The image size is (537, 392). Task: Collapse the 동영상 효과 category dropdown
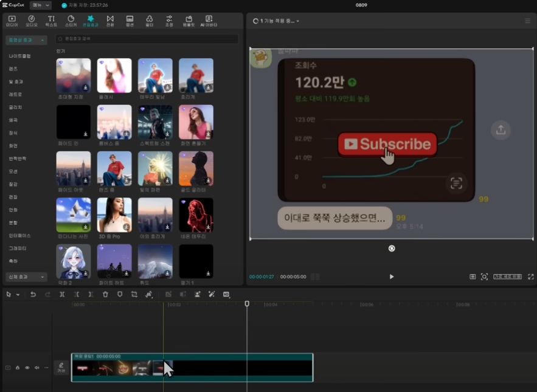click(26, 40)
